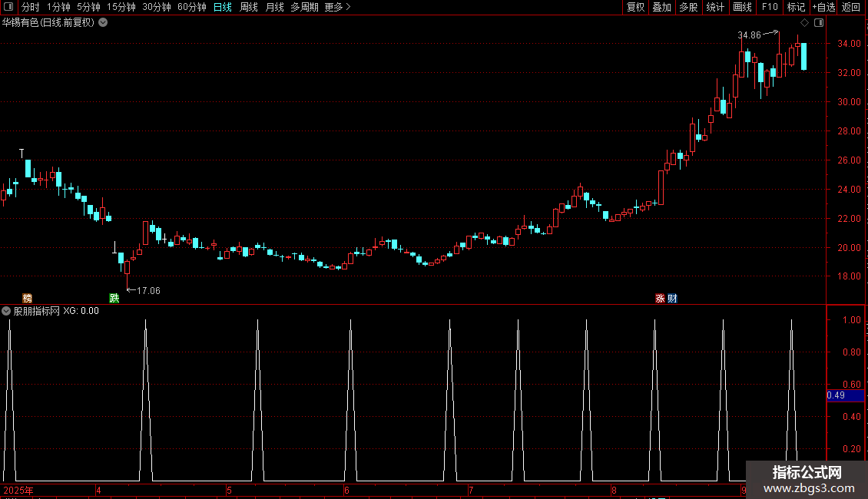Screen dimensions: 868x499
Task: Click the 0.49 indicator value box
Action: (845, 395)
